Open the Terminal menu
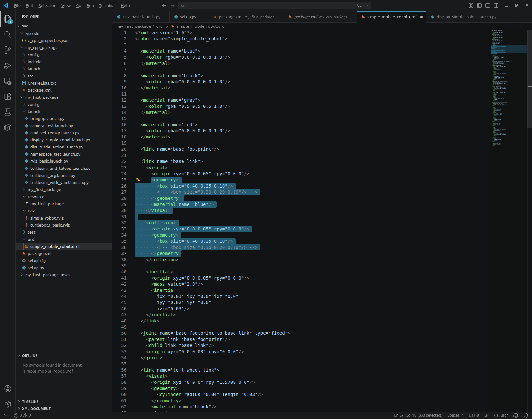532x419 pixels. (x=107, y=5)
